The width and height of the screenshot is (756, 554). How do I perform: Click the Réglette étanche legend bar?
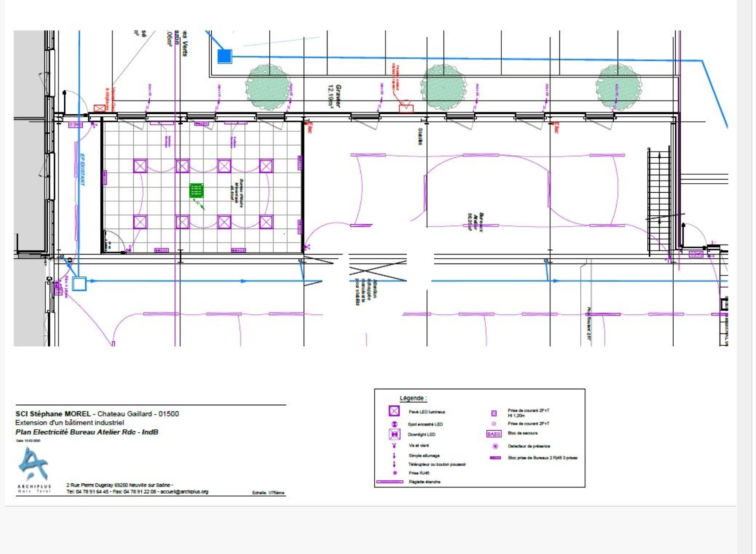pos(390,482)
